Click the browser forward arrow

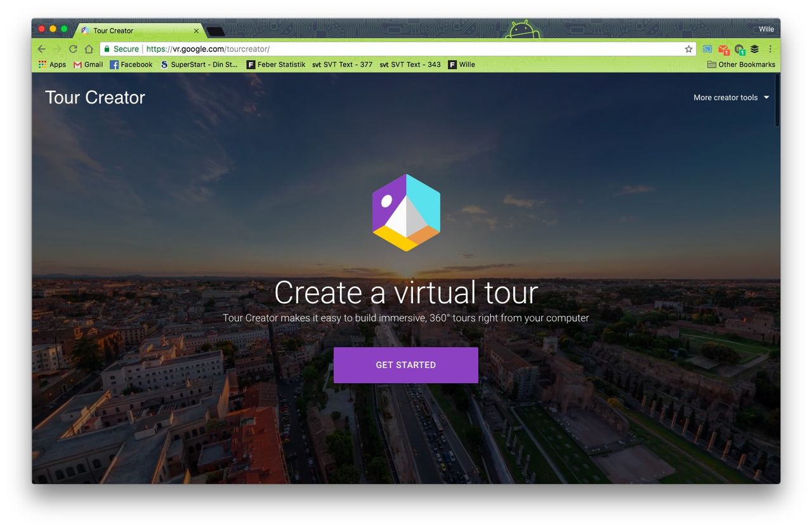57,49
